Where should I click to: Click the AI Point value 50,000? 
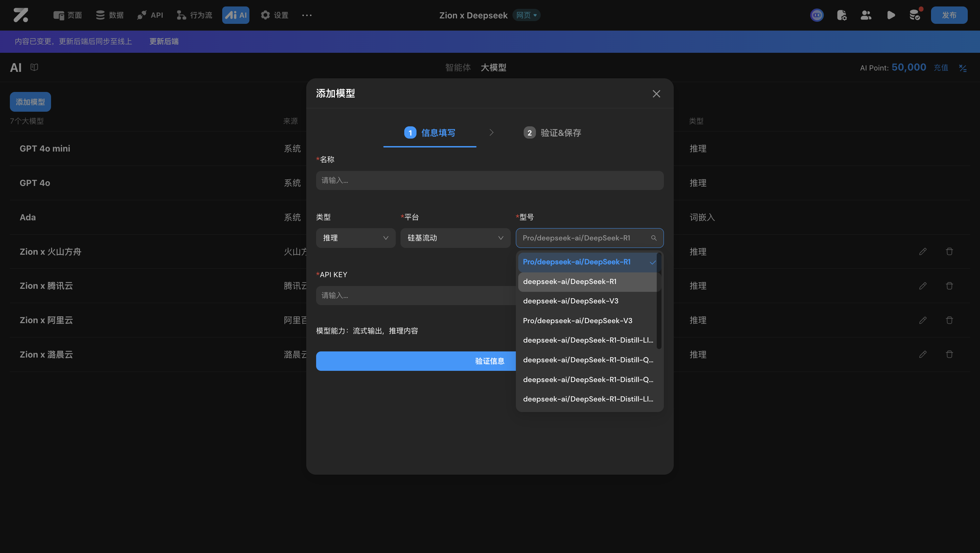pyautogui.click(x=909, y=67)
